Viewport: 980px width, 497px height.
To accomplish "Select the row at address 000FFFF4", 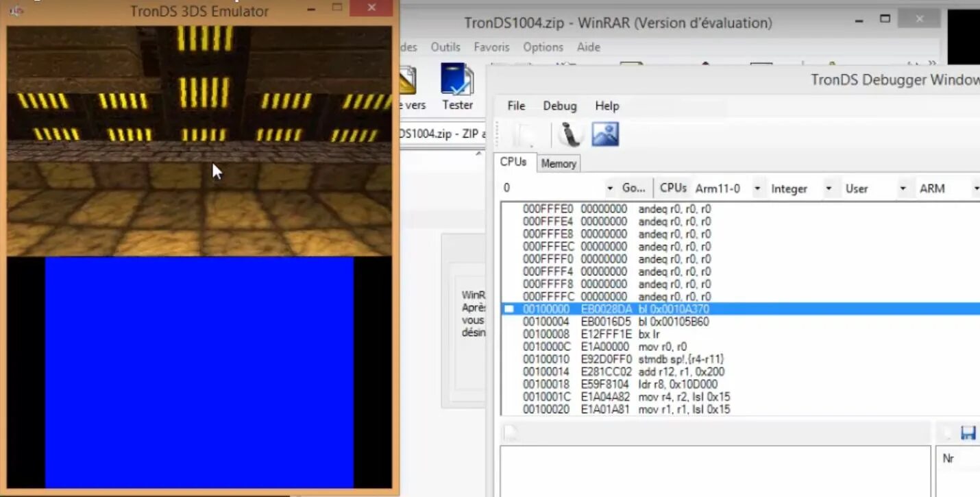I will point(741,271).
